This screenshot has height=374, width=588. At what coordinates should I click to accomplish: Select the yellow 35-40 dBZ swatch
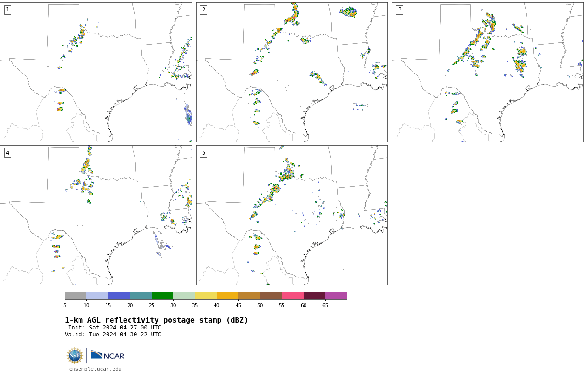pyautogui.click(x=206, y=296)
